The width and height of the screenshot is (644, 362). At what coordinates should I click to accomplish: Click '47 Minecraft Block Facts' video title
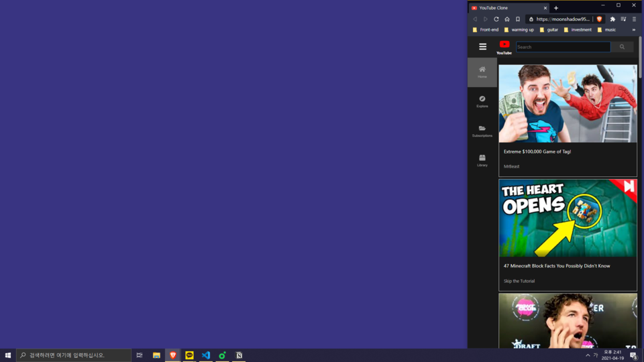[557, 266]
